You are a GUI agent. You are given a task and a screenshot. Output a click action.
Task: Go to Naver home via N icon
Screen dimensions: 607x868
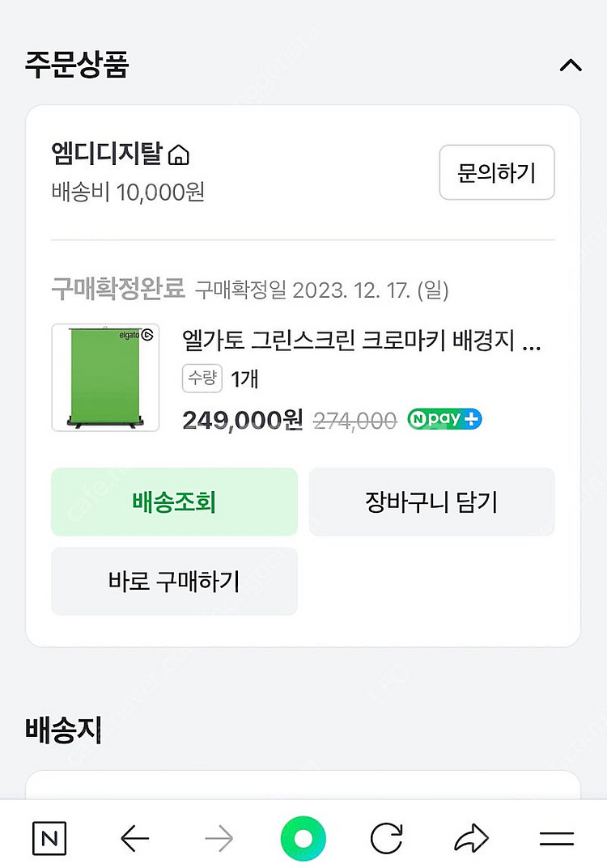click(50, 839)
